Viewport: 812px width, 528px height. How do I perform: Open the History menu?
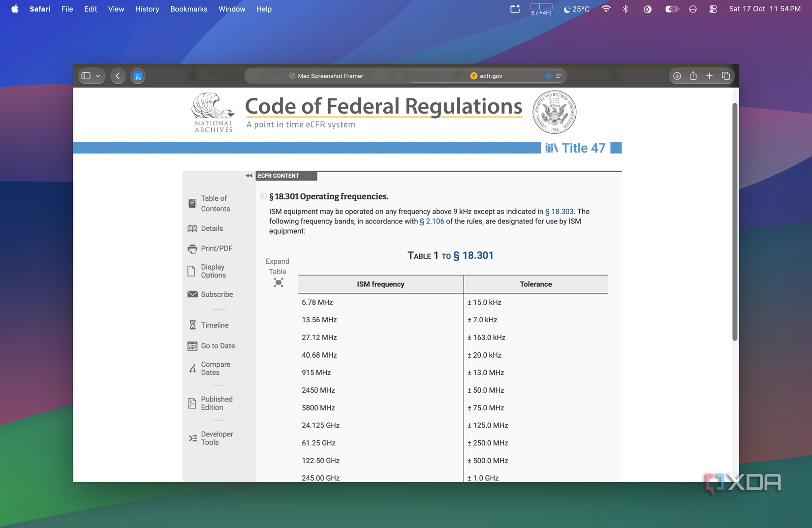(147, 9)
